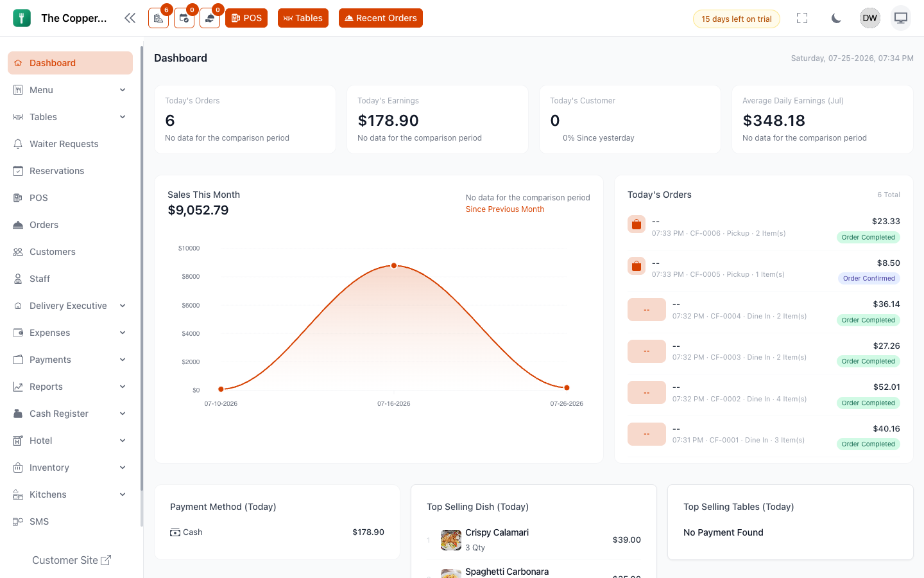This screenshot has height=578, width=924.
Task: Expand the Menu sidebar chevron
Action: [123, 90]
